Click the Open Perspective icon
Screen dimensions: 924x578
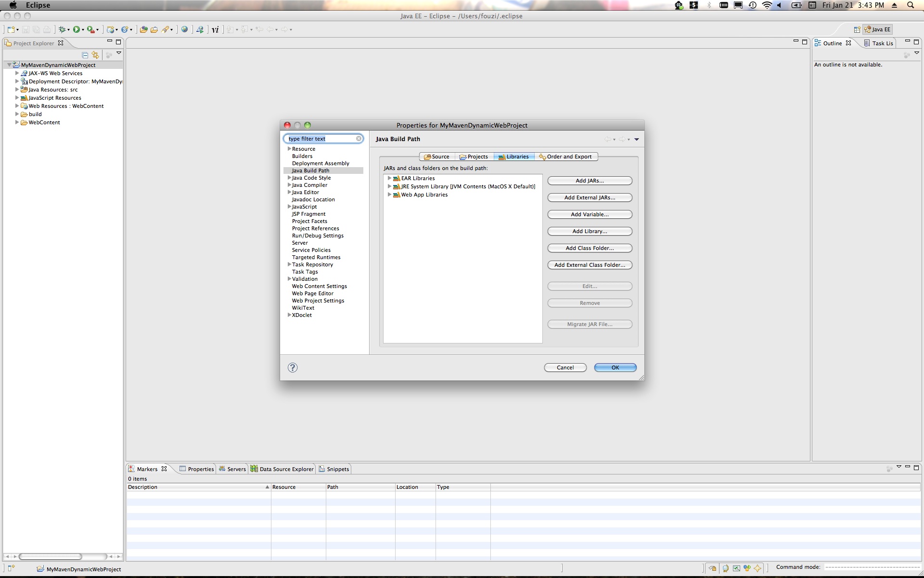[857, 29]
